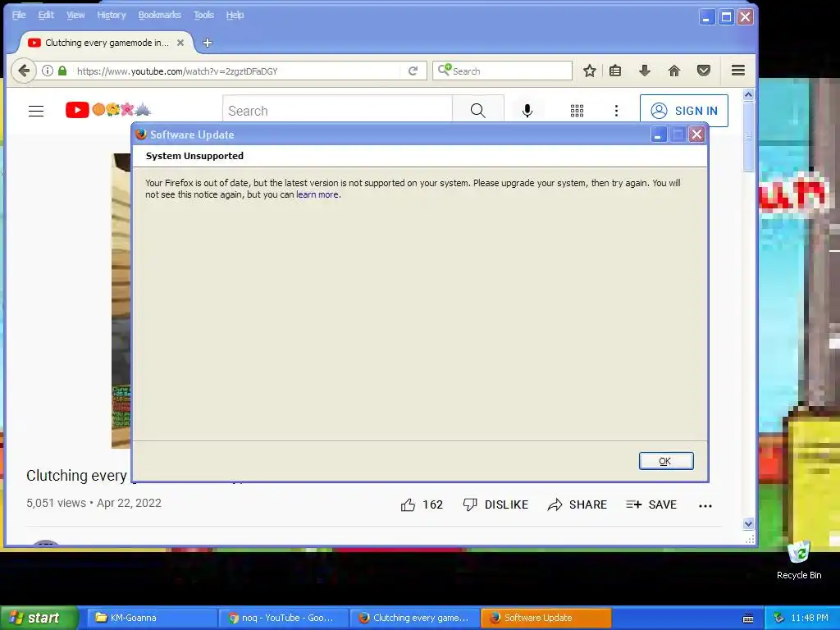Minimize the Software Update dialog
Screen dimensions: 840x630
[658, 135]
